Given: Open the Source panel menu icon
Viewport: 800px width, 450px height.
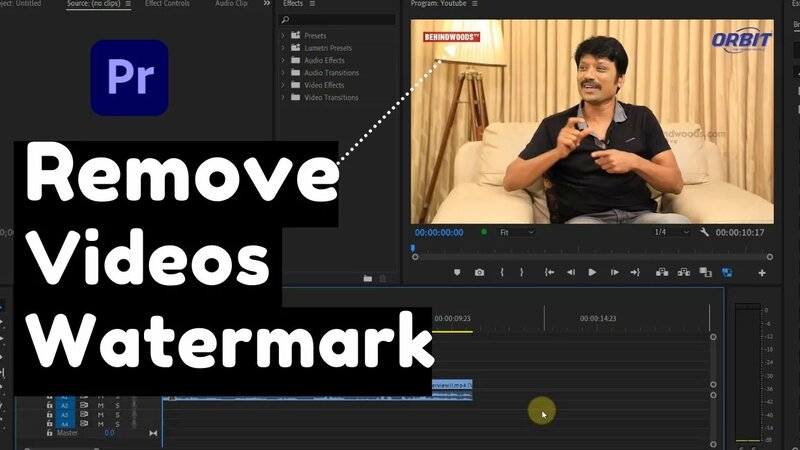Looking at the screenshot, I should point(128,4).
